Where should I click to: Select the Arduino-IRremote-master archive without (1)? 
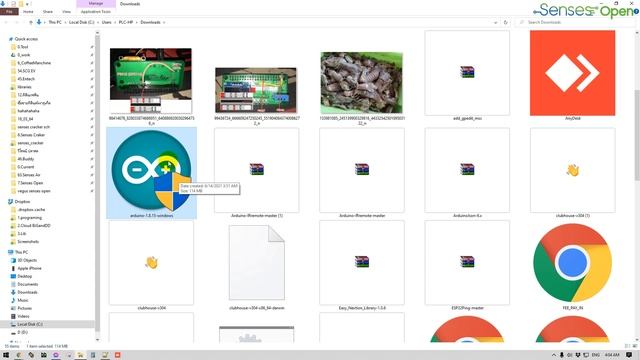pyautogui.click(x=362, y=173)
